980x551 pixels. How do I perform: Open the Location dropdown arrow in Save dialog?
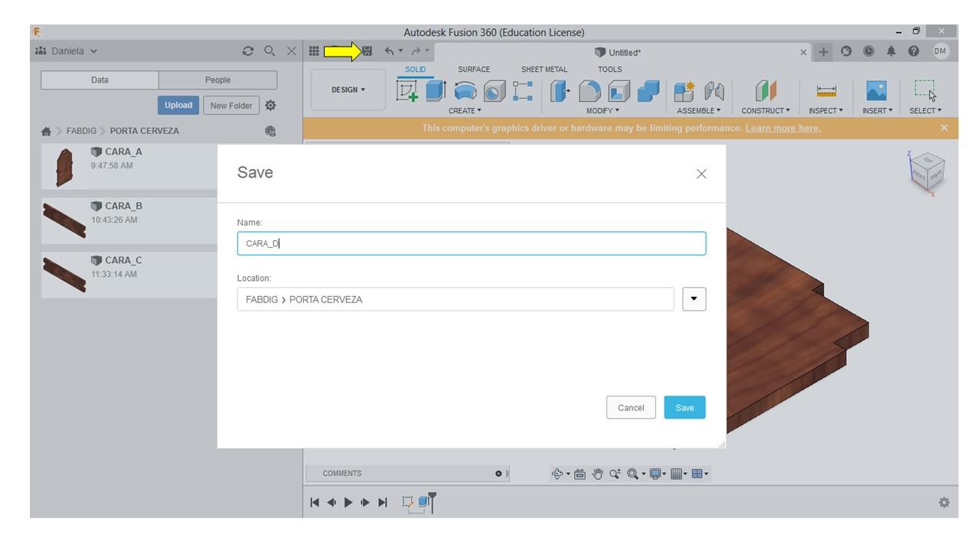tap(694, 299)
